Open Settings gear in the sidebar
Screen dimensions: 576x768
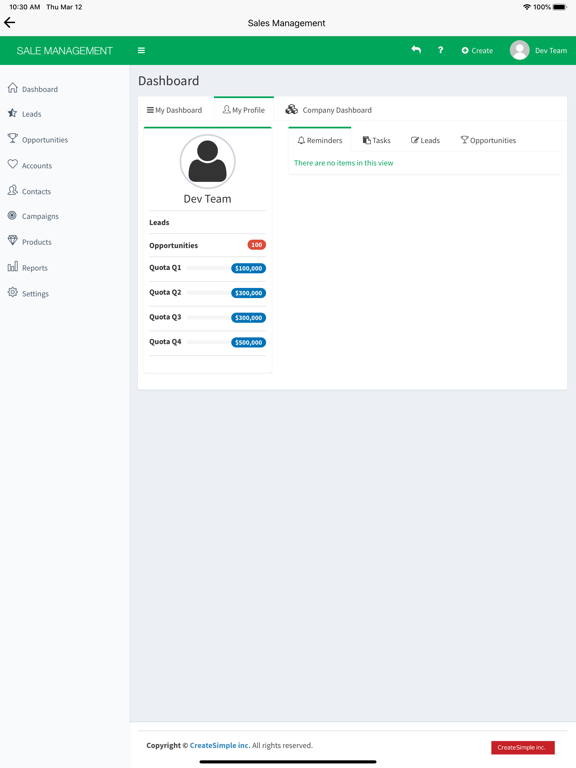point(13,292)
